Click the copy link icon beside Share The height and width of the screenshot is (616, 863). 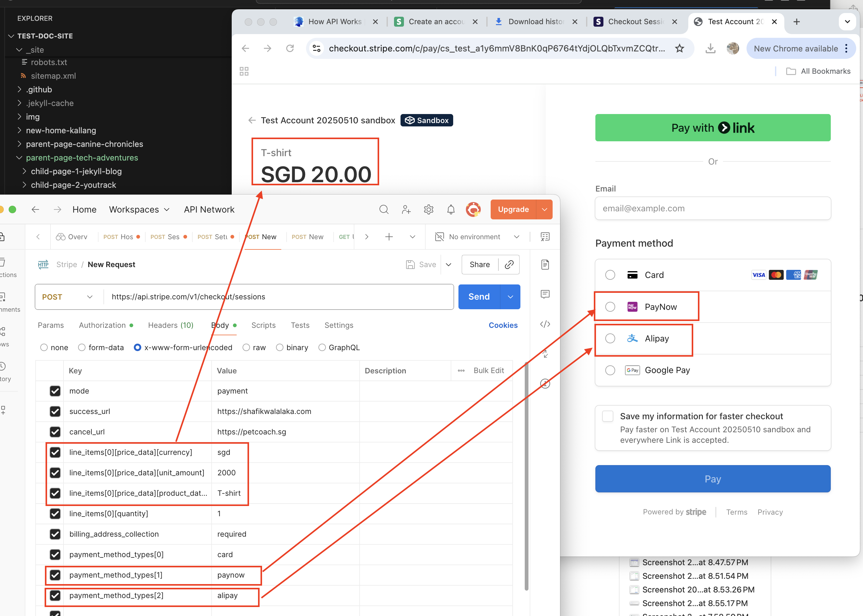pos(509,264)
